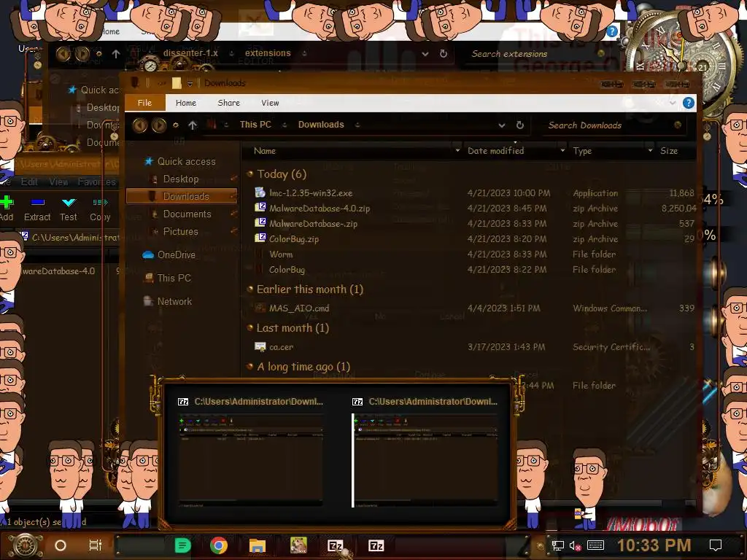This screenshot has width=747, height=560.
Task: Open Edit menu in 7-Zip window
Action: (x=29, y=182)
